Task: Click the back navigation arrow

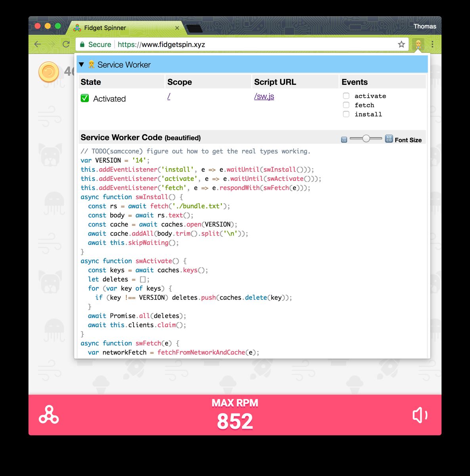Action: coord(38,44)
